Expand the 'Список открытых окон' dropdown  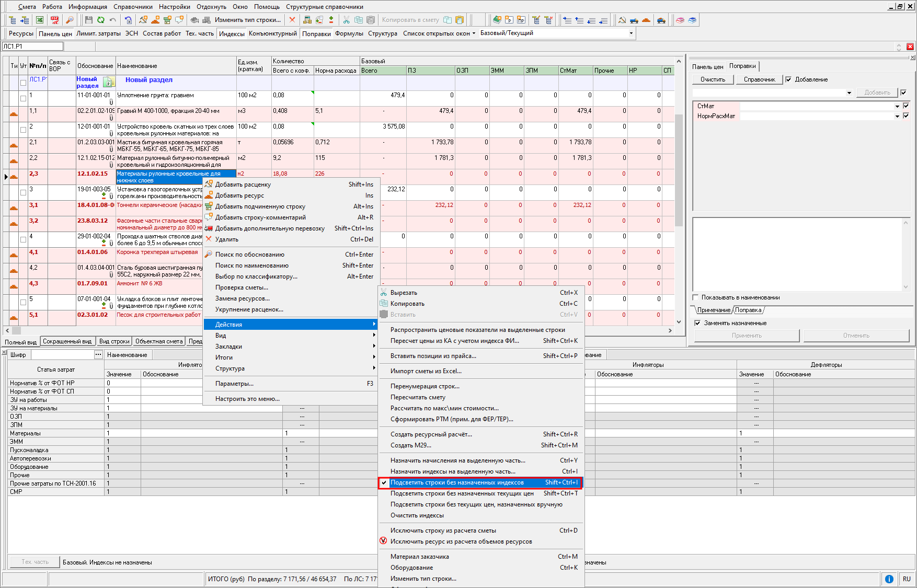[x=439, y=33]
